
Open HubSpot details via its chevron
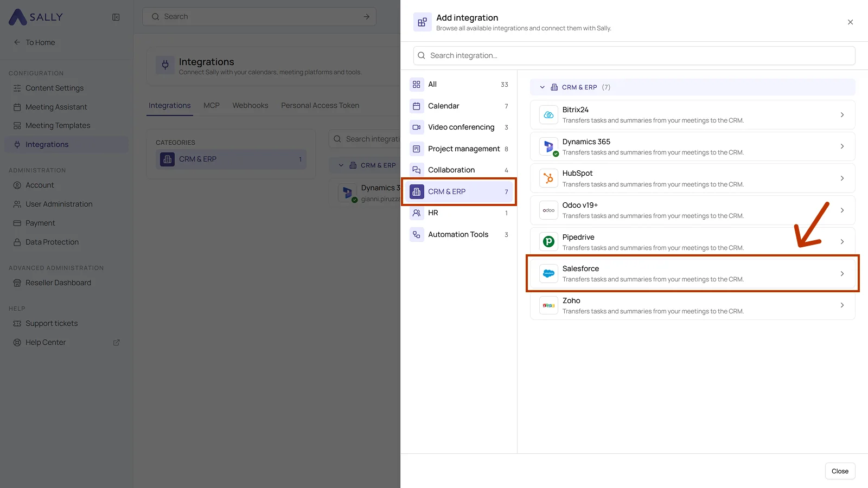(x=842, y=178)
